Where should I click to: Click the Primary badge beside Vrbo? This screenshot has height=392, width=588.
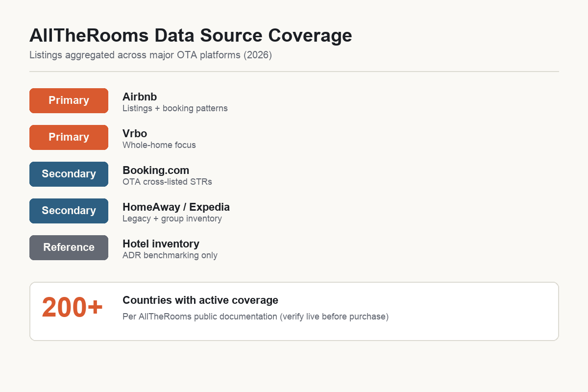[x=69, y=137]
